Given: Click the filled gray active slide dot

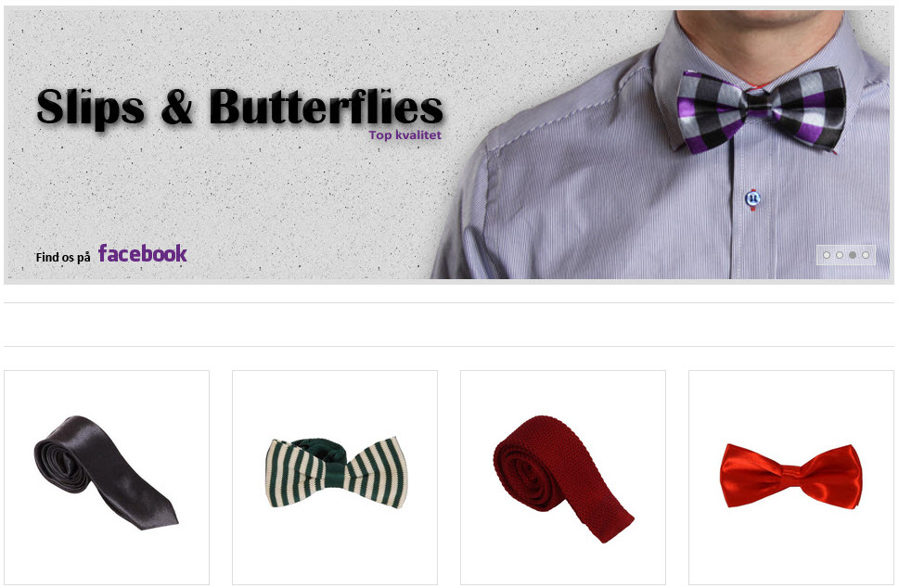Looking at the screenshot, I should 853,255.
